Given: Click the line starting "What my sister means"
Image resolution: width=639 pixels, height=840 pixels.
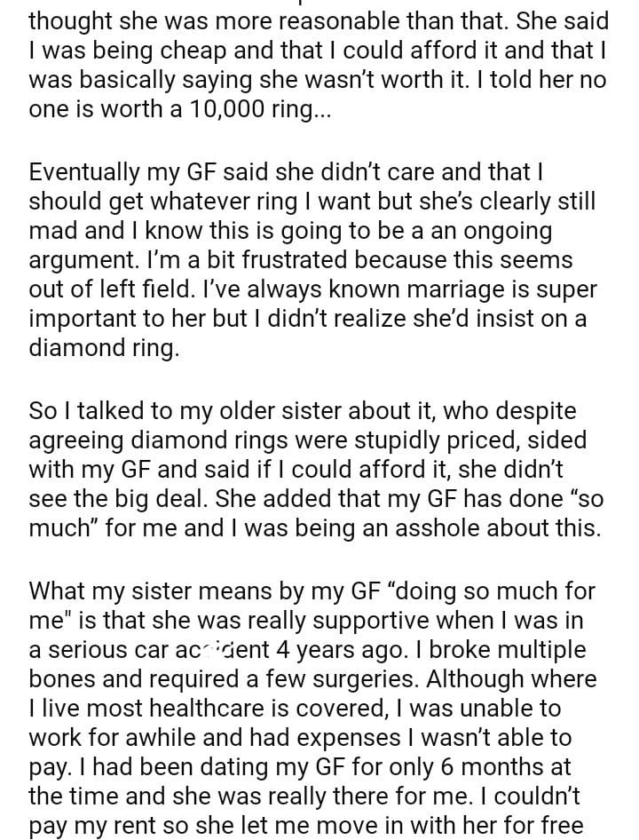Looking at the screenshot, I should point(311,590).
